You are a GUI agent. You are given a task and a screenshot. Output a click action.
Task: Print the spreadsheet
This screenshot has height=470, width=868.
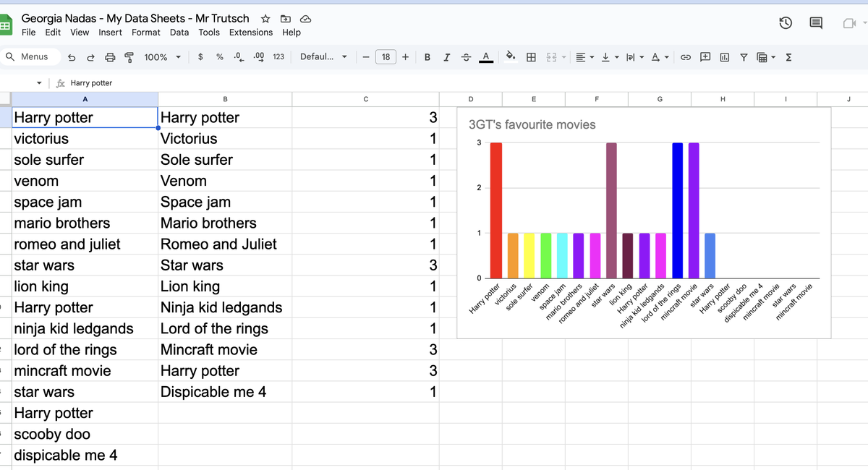pos(110,57)
